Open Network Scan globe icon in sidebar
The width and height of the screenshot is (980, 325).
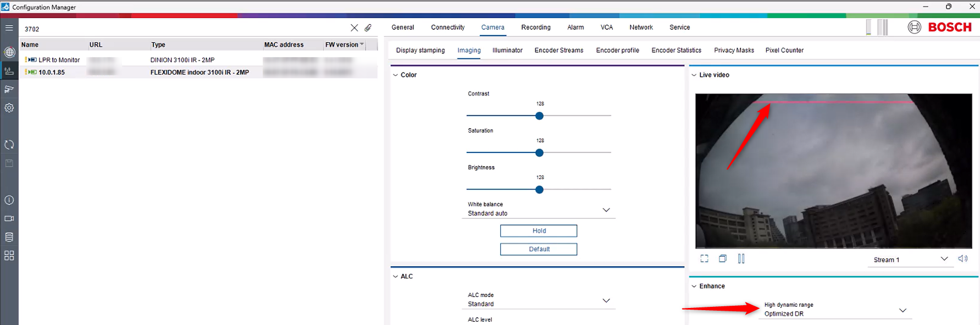[9, 52]
